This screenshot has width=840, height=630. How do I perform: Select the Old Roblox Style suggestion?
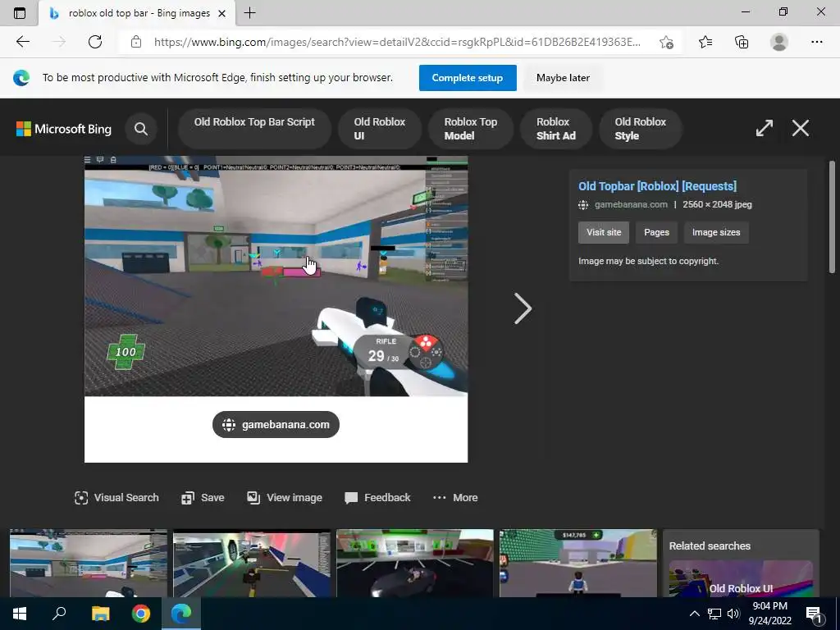point(640,129)
